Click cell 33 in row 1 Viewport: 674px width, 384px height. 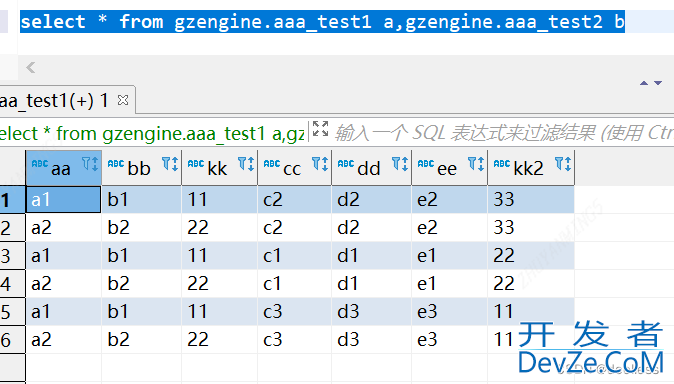(531, 200)
